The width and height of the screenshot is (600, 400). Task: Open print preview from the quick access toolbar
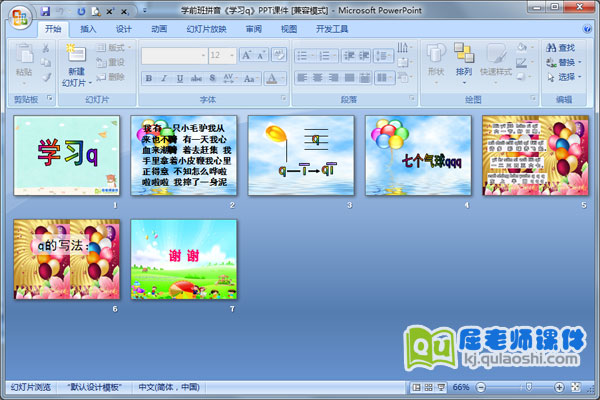click(95, 11)
